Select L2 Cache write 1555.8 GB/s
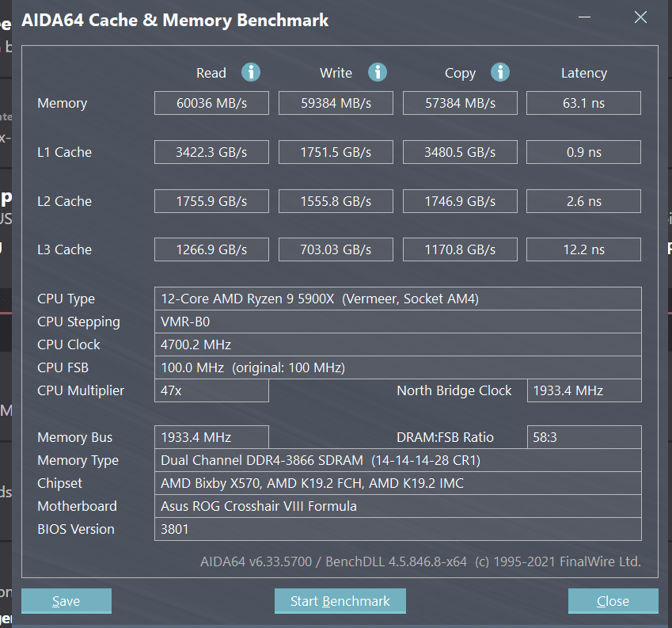The height and width of the screenshot is (628, 672). point(336,201)
